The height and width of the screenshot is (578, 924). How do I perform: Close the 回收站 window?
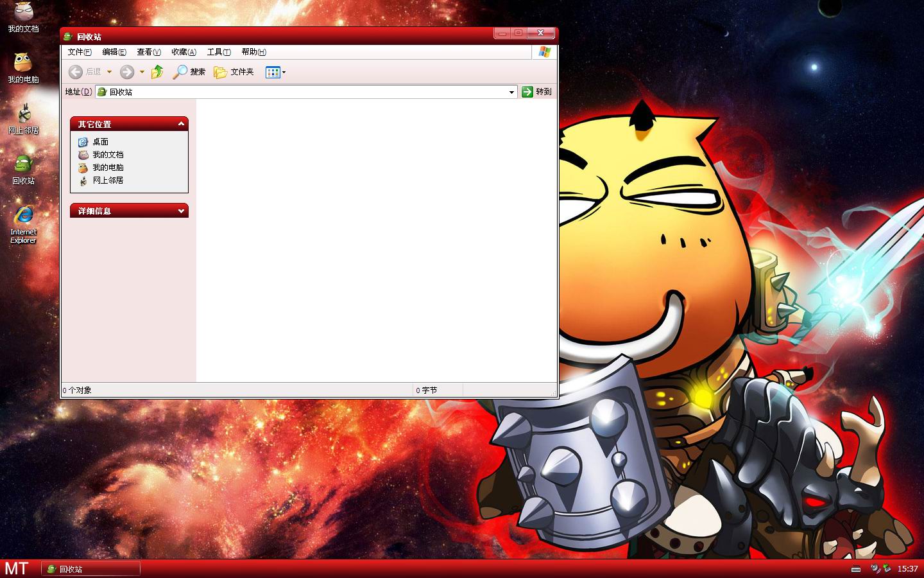point(540,33)
